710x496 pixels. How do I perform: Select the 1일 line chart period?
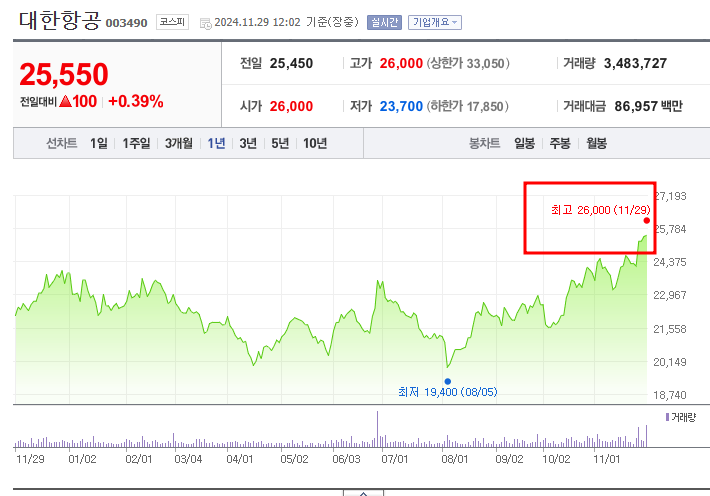click(99, 144)
